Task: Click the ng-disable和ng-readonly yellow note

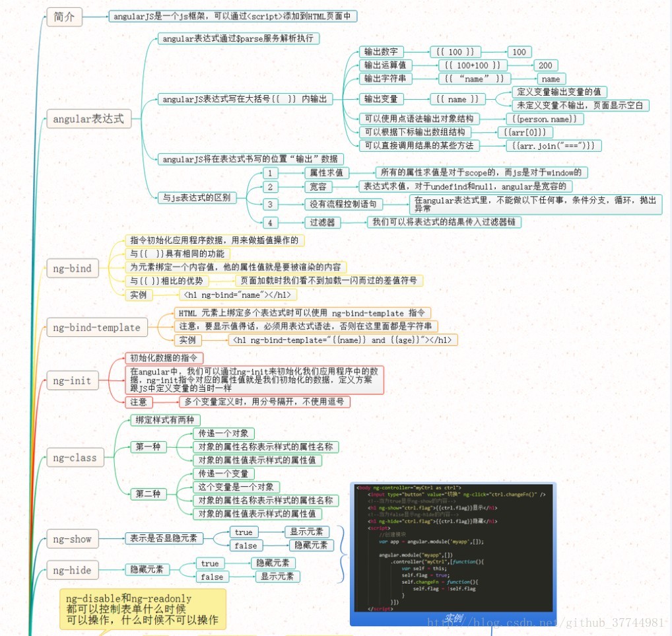Action: pyautogui.click(x=143, y=609)
